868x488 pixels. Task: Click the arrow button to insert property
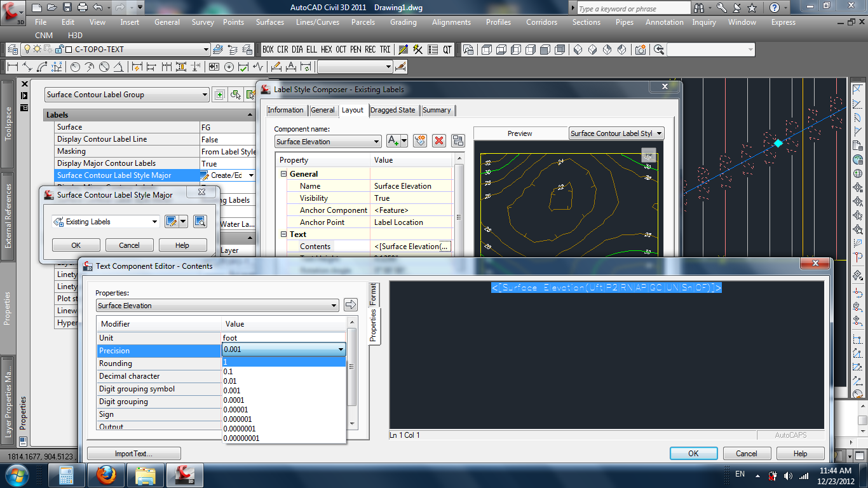tap(350, 305)
